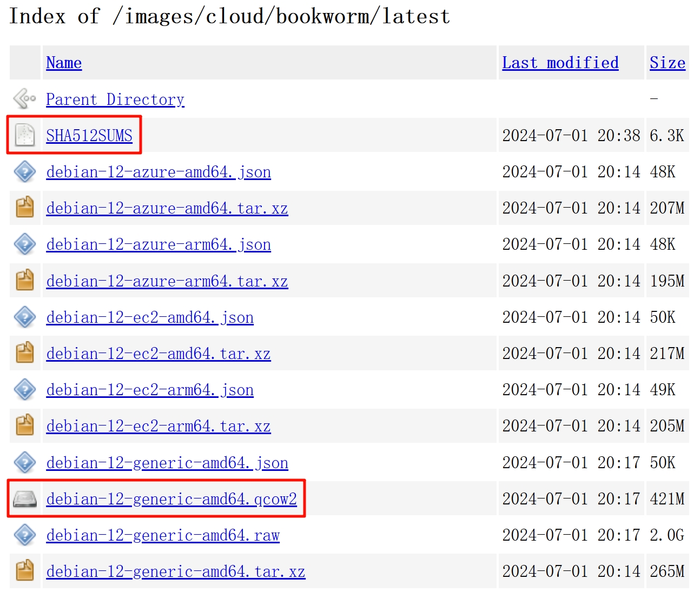Click icon beside debian-12-azure-amd64.json

[25, 171]
